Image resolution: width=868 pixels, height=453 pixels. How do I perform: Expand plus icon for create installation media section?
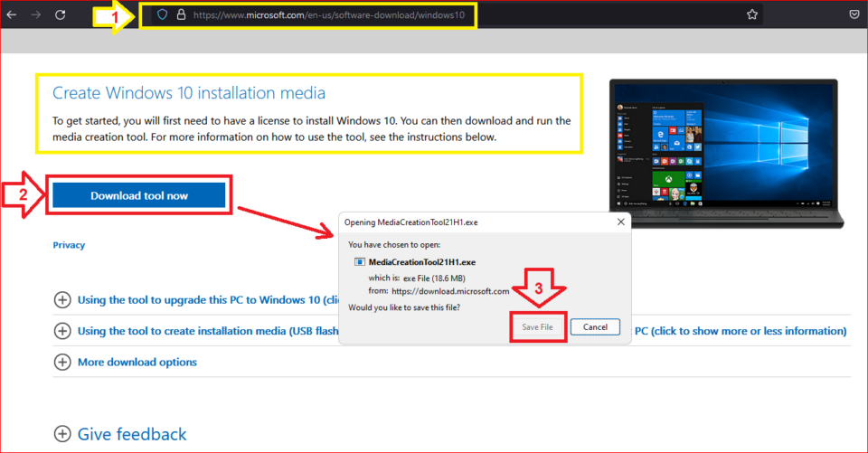(x=62, y=331)
